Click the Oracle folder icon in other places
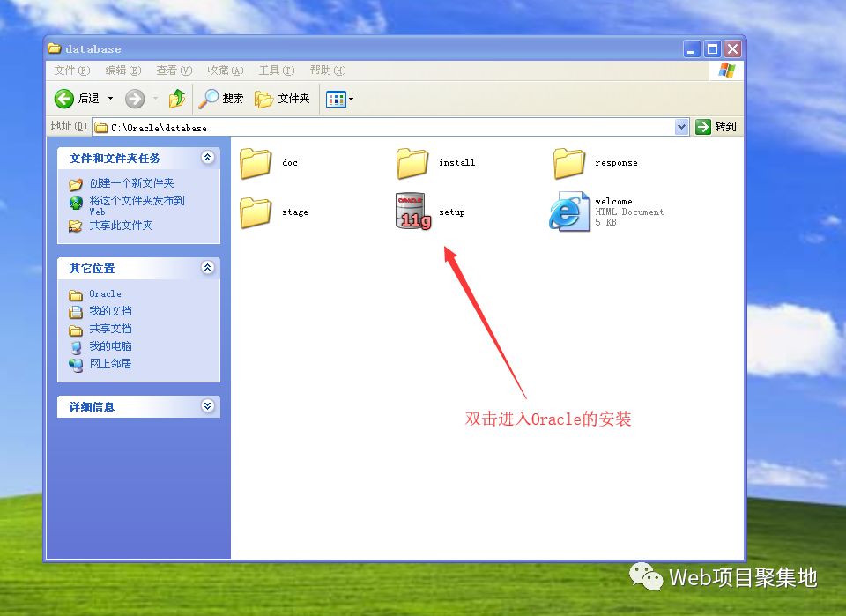This screenshot has width=846, height=616. click(76, 295)
